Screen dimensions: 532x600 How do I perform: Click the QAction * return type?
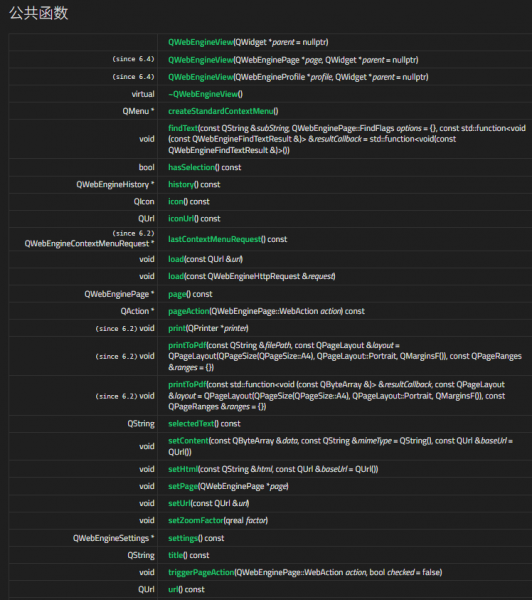click(x=137, y=311)
